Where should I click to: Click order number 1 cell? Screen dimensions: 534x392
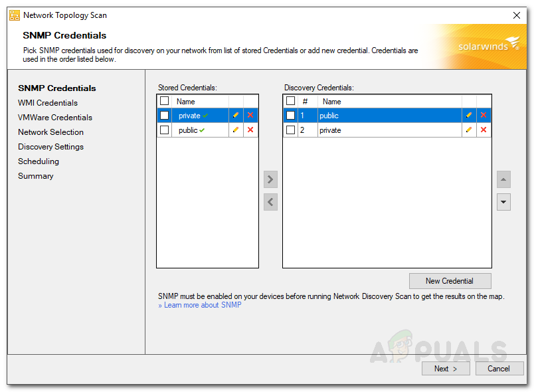[308, 116]
